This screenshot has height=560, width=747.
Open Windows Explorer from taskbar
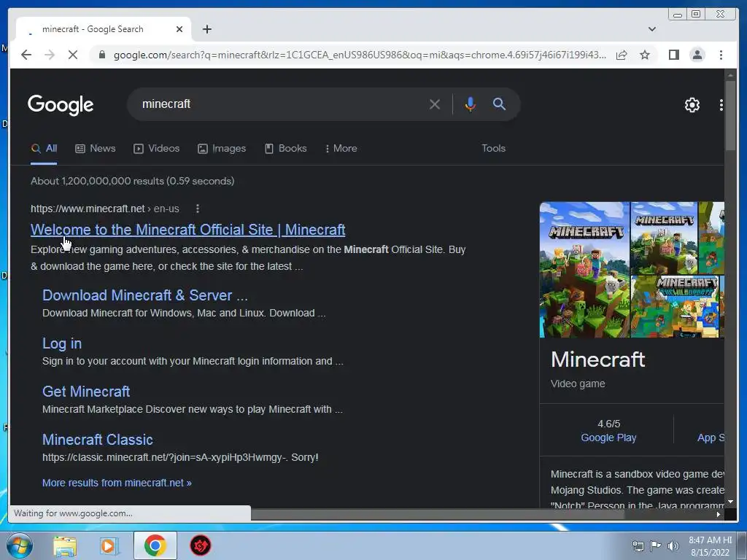click(65, 545)
